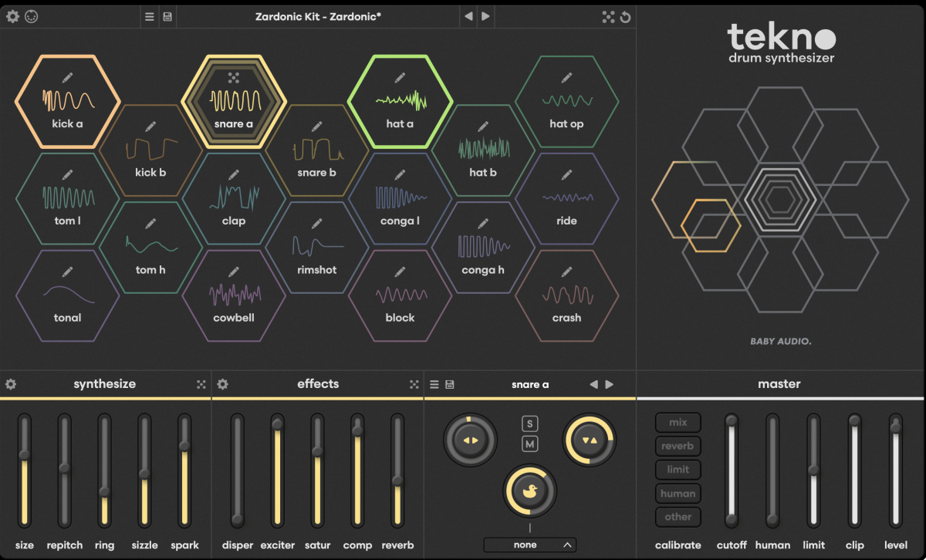Toggle the mix calibrate option
This screenshot has height=560, width=926.
click(x=678, y=423)
